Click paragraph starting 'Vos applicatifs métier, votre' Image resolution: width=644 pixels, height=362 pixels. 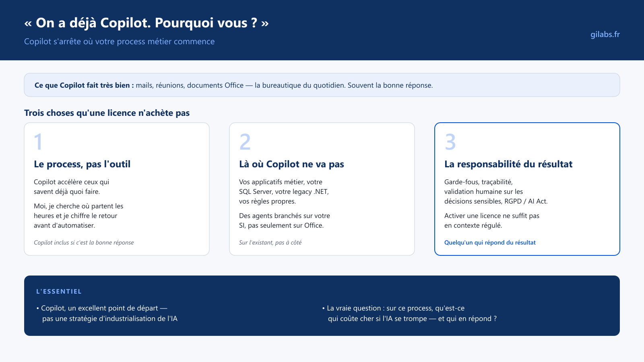point(284,191)
